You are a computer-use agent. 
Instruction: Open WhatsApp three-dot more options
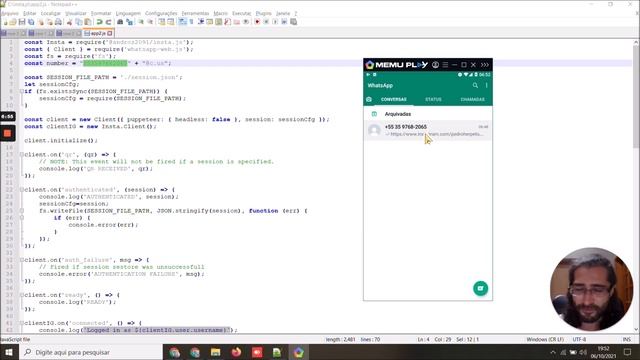tap(487, 85)
